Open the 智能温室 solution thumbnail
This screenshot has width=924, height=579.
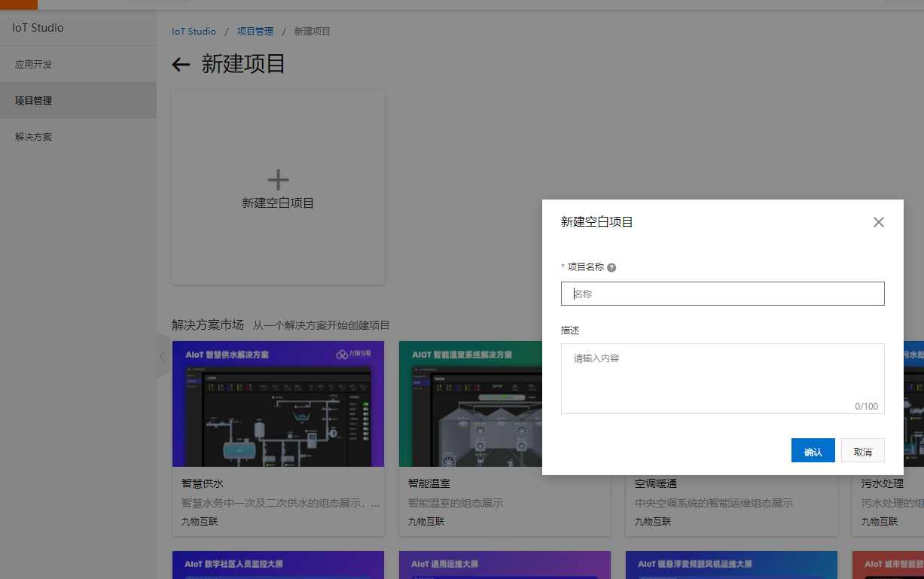pyautogui.click(x=505, y=404)
